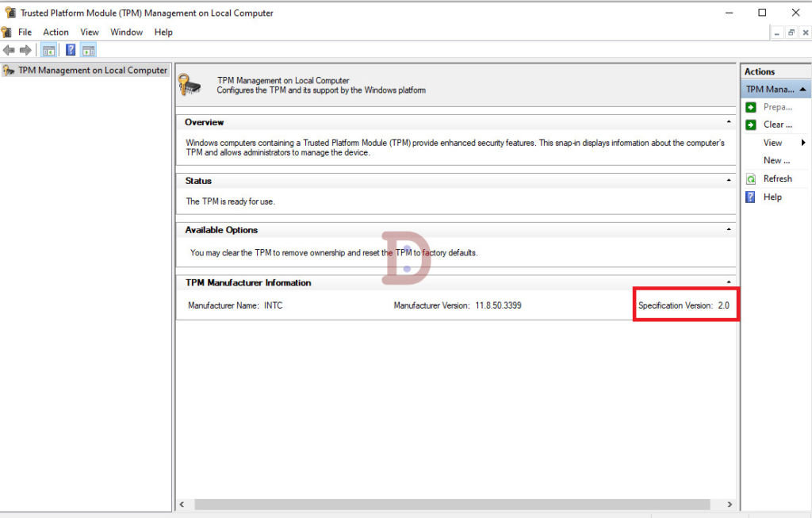
Task: Click the Overview description paragraph
Action: 454,148
